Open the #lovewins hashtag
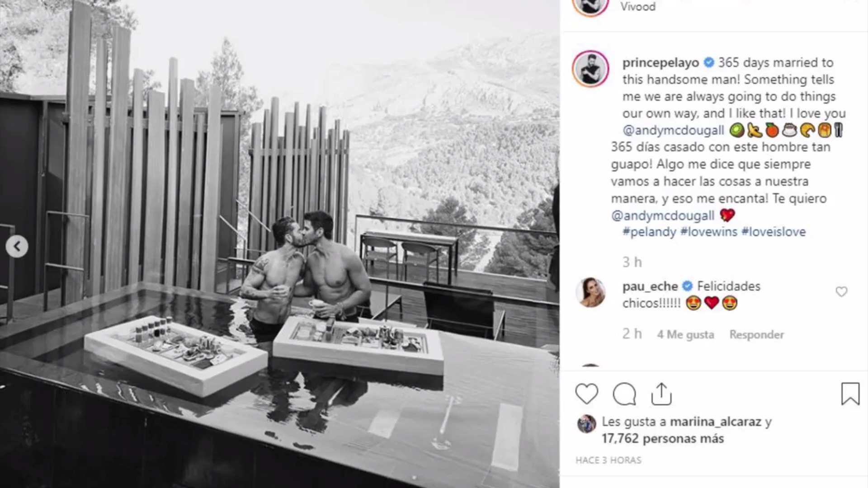The image size is (868, 488). (x=708, y=232)
